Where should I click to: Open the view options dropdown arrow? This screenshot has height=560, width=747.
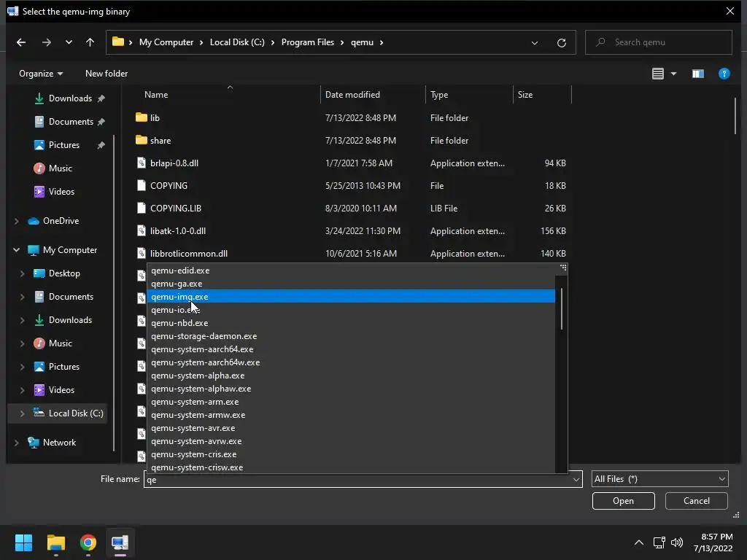point(673,74)
